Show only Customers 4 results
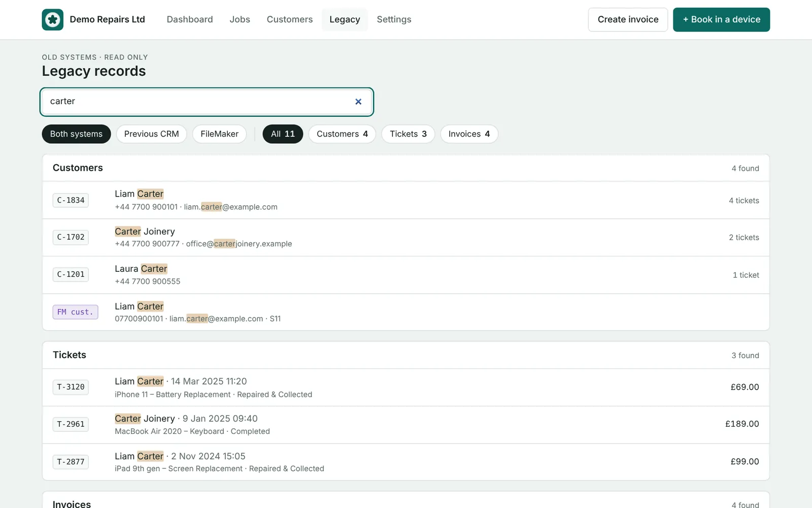Image resolution: width=812 pixels, height=508 pixels. (x=342, y=134)
